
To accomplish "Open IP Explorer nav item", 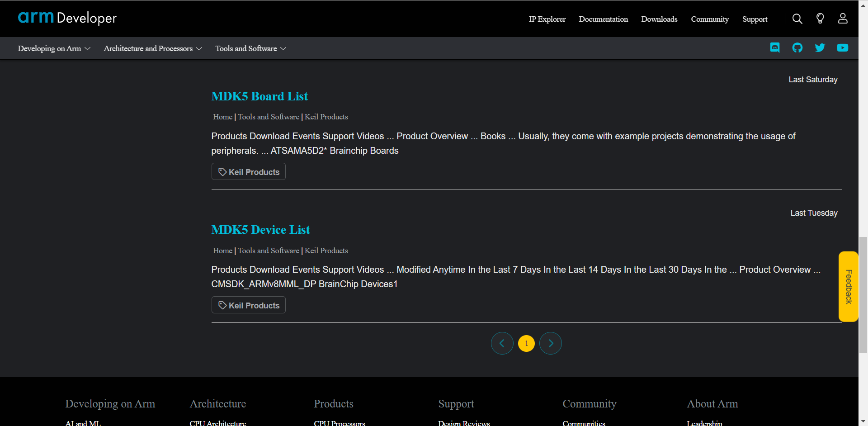I will coord(547,19).
